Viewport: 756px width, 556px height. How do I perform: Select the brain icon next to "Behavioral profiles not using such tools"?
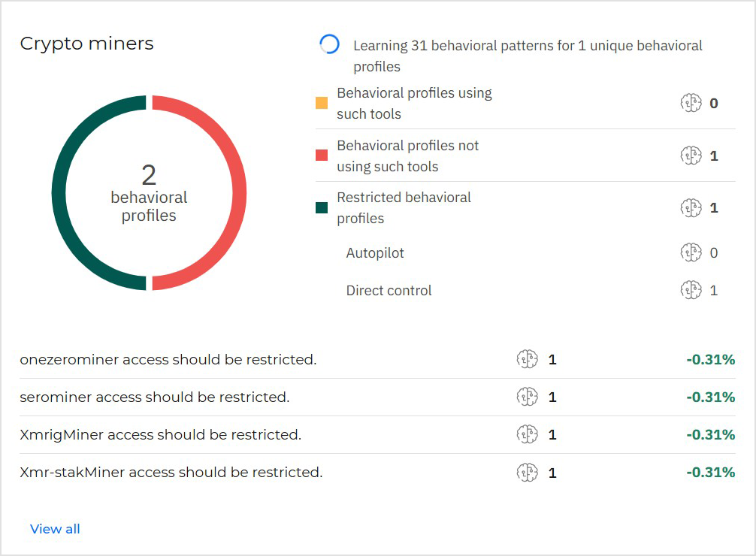(691, 156)
